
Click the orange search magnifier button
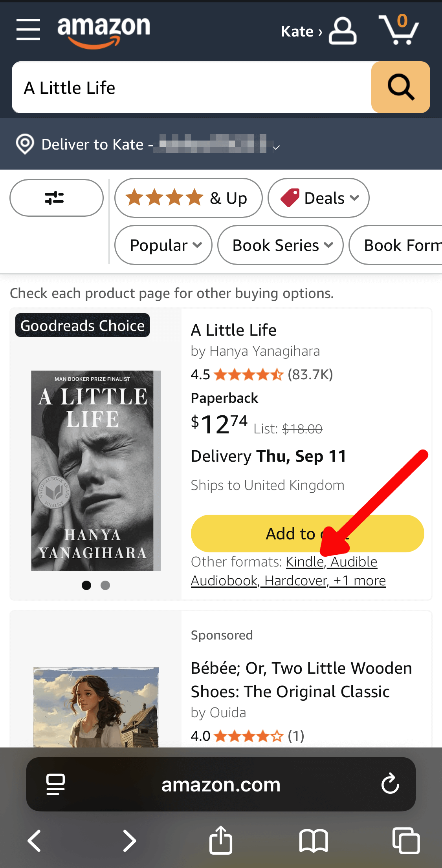(x=400, y=87)
